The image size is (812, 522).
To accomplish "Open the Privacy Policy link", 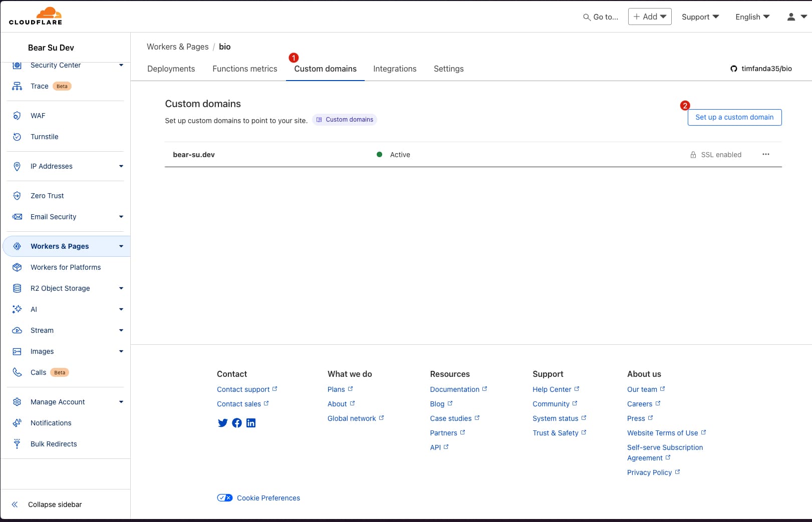I will [x=653, y=472].
